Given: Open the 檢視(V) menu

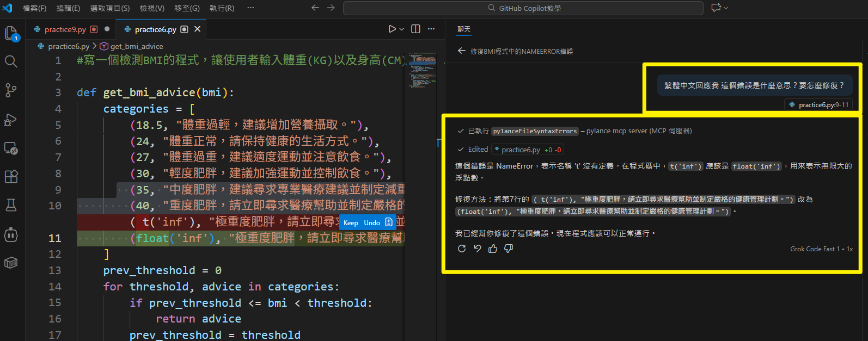Looking at the screenshot, I should (152, 8).
